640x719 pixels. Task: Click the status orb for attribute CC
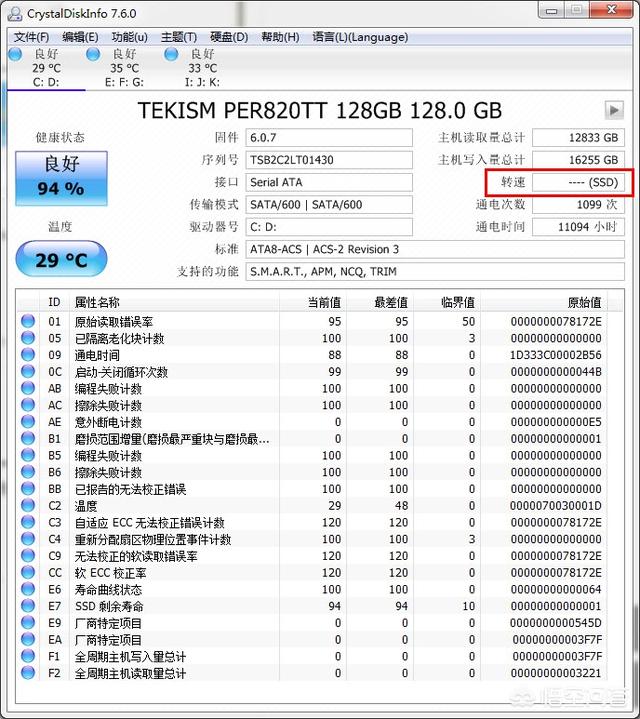pos(28,572)
